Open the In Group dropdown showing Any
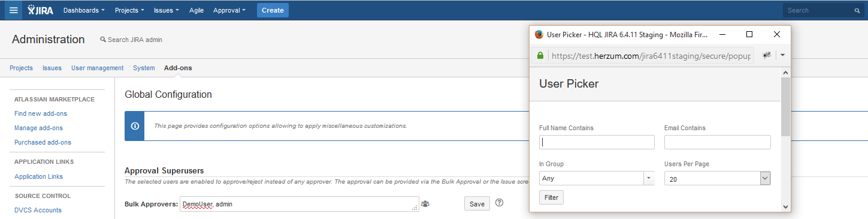868x219 pixels. [x=597, y=178]
